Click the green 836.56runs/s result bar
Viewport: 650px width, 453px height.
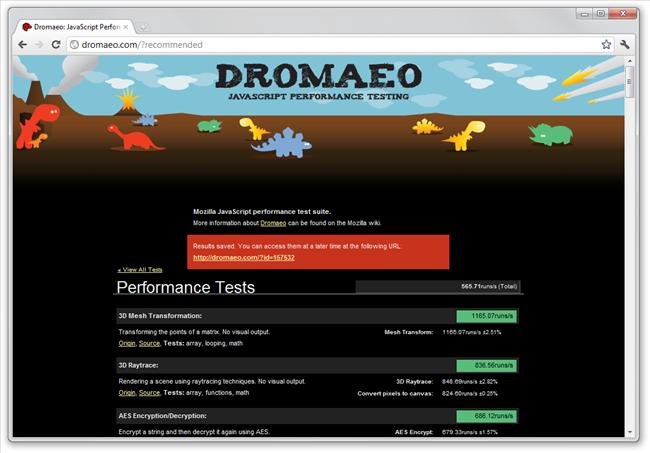486,366
